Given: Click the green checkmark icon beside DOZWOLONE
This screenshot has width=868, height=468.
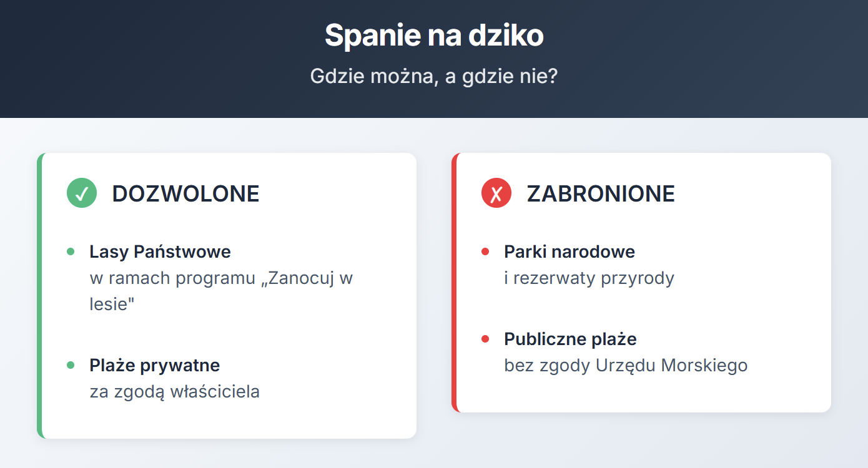Looking at the screenshot, I should (82, 193).
